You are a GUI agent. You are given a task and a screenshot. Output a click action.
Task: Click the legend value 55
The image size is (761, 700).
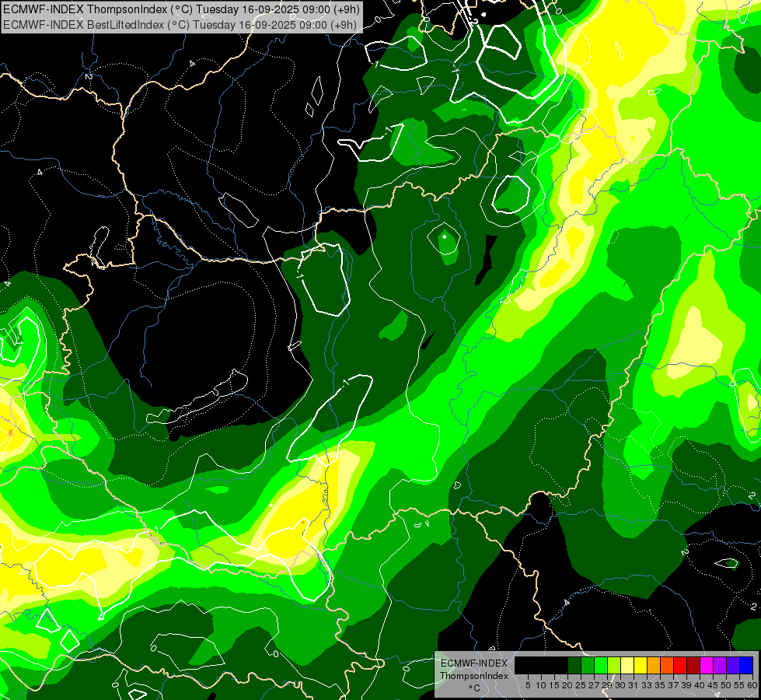(x=740, y=685)
